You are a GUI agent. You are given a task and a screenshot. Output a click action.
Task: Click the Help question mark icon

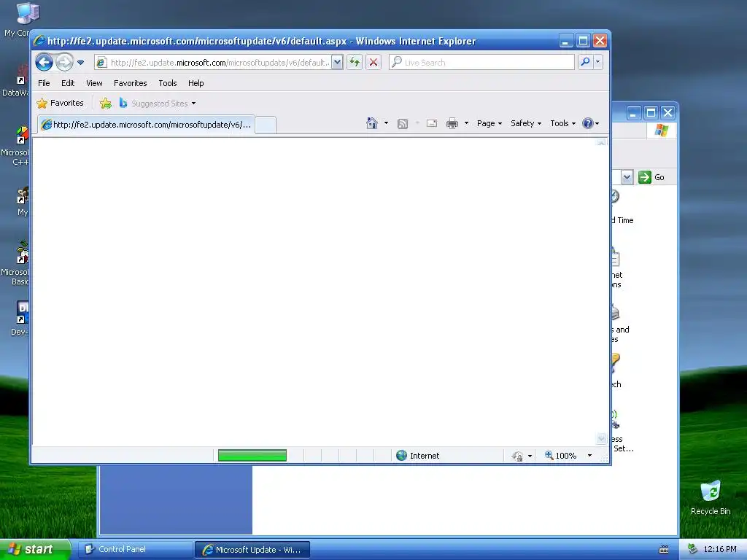point(588,123)
